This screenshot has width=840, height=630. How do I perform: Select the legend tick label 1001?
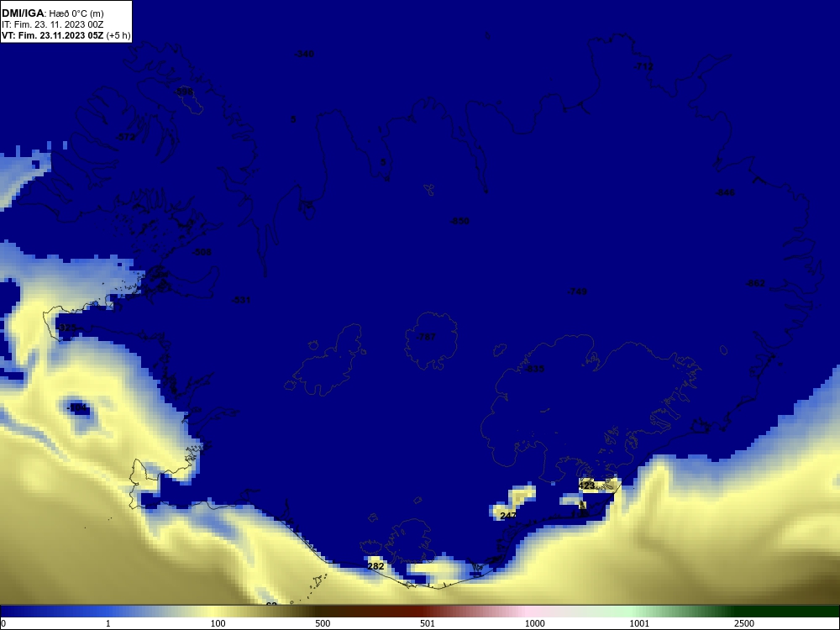click(x=639, y=623)
